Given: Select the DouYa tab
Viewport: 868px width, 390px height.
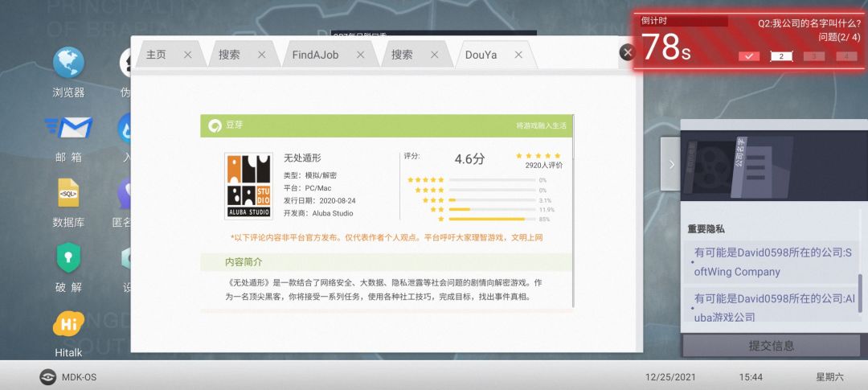Looking at the screenshot, I should pyautogui.click(x=481, y=55).
